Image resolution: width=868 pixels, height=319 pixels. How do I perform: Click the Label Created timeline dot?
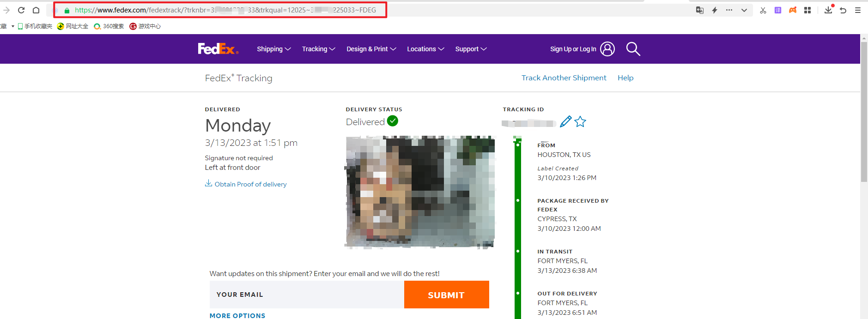(518, 145)
